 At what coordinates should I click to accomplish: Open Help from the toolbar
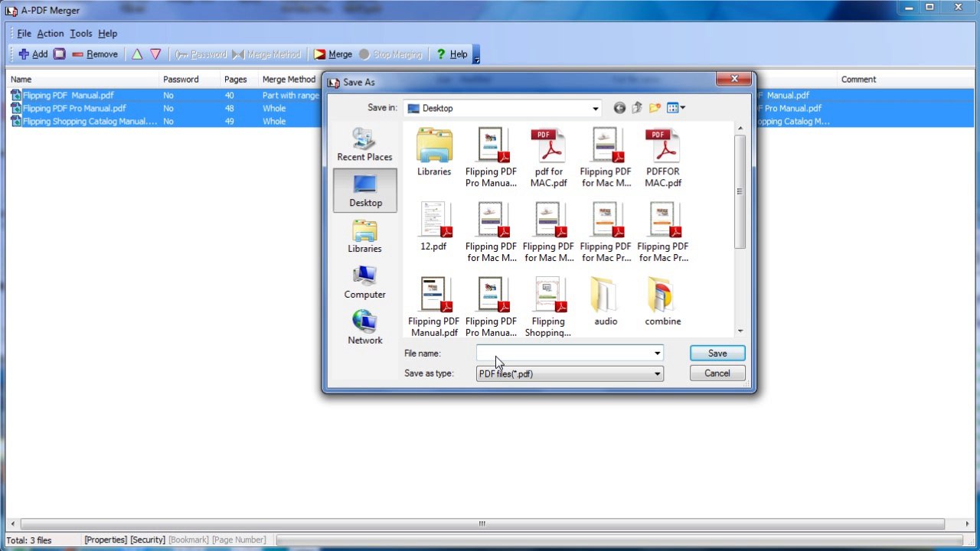pyautogui.click(x=452, y=54)
